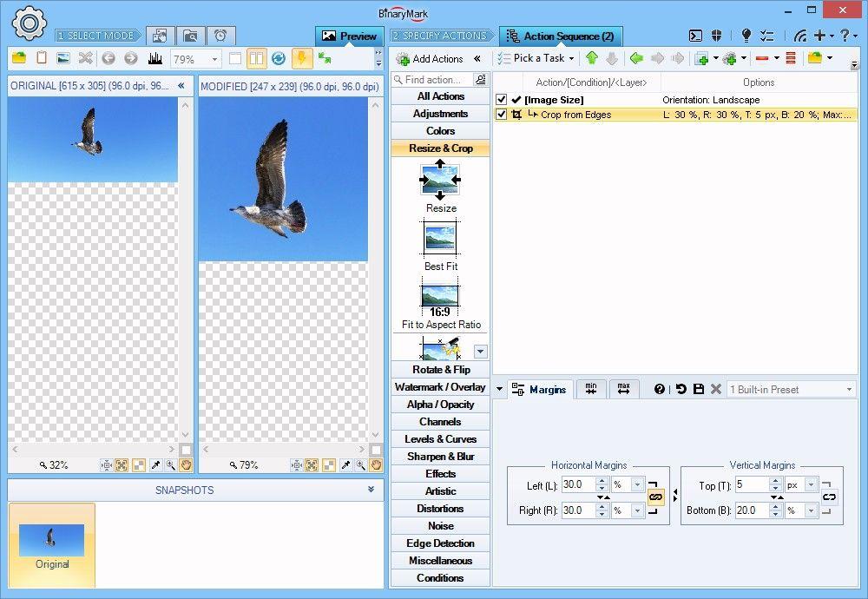Open the Rotate & Flip category
The height and width of the screenshot is (599, 868).
[x=440, y=370]
